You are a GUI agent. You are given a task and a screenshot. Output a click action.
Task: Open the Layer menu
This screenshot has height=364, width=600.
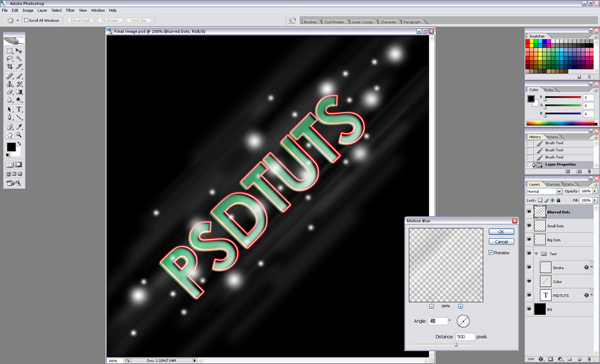pos(42,10)
